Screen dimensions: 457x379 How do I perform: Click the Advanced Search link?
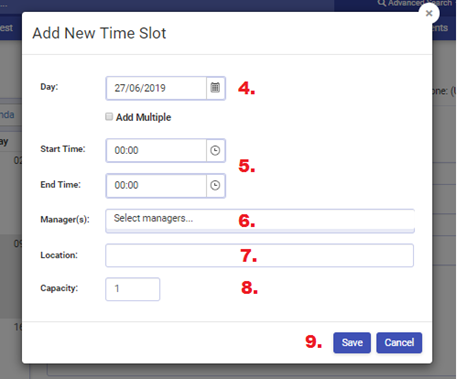tap(415, 3)
